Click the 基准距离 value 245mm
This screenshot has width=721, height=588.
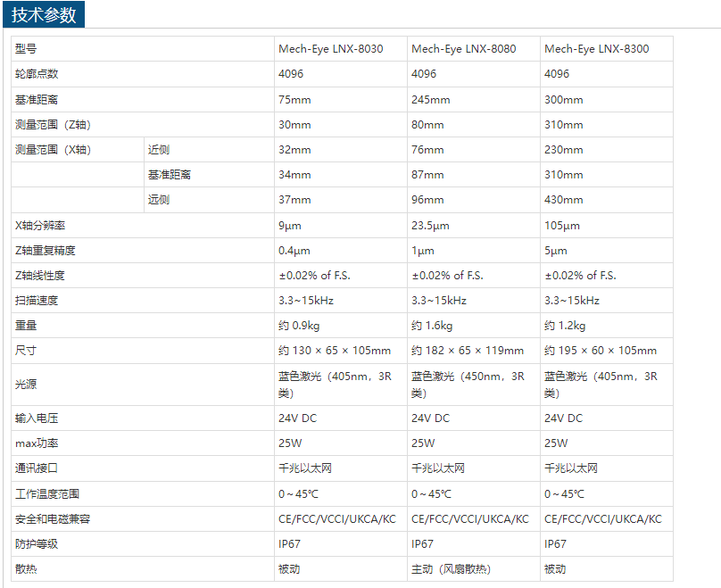431,100
